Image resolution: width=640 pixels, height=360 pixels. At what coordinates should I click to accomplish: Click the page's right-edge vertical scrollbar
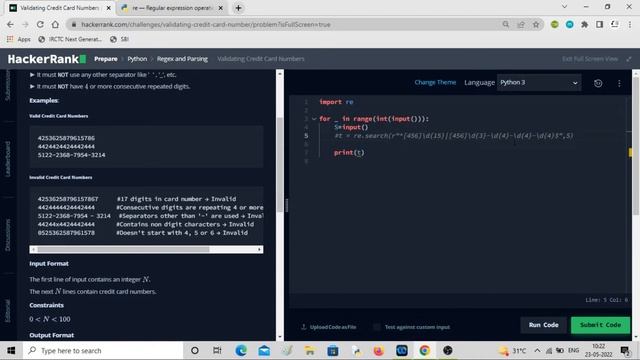[x=636, y=145]
